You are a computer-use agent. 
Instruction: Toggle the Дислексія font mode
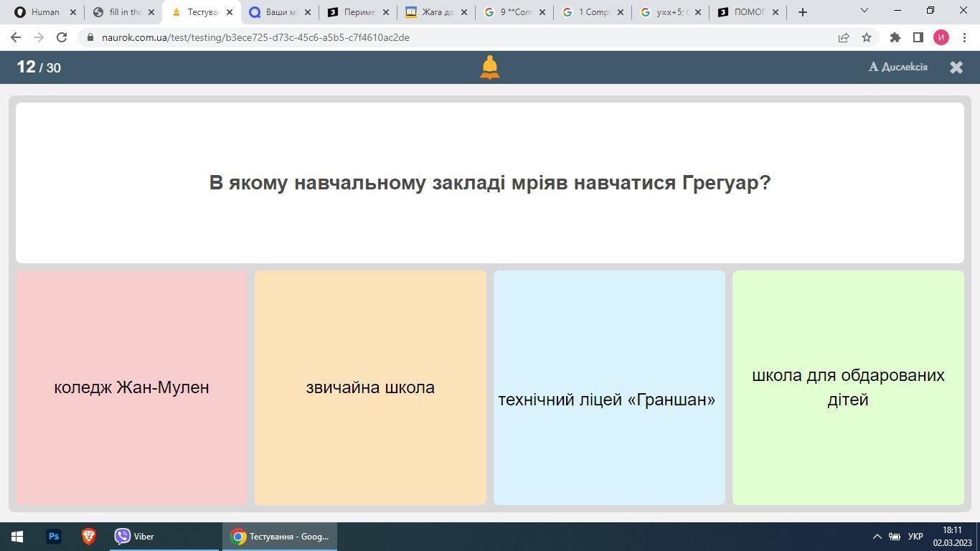898,67
